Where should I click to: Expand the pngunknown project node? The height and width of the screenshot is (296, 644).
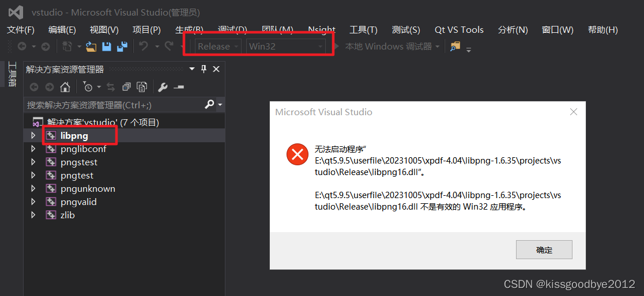pos(33,188)
